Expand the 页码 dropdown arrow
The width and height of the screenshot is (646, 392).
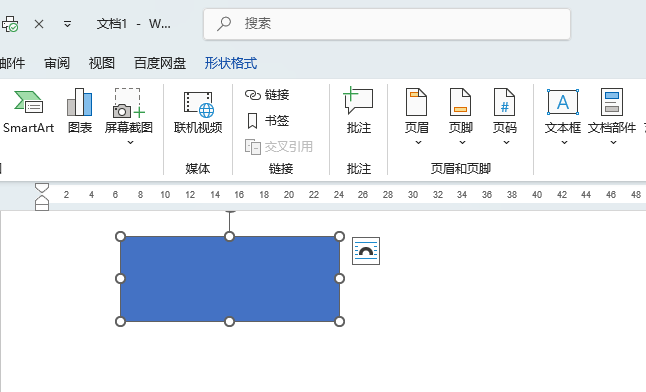click(x=506, y=143)
